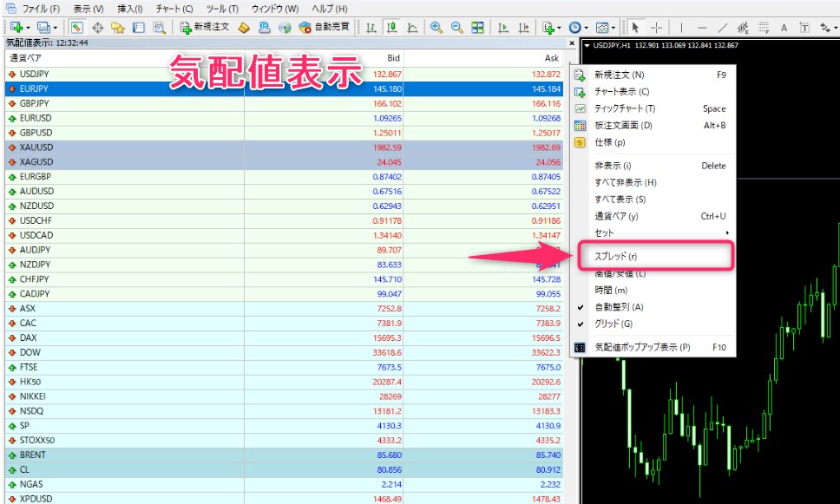Select the Crosshair cursor tool

tap(658, 28)
